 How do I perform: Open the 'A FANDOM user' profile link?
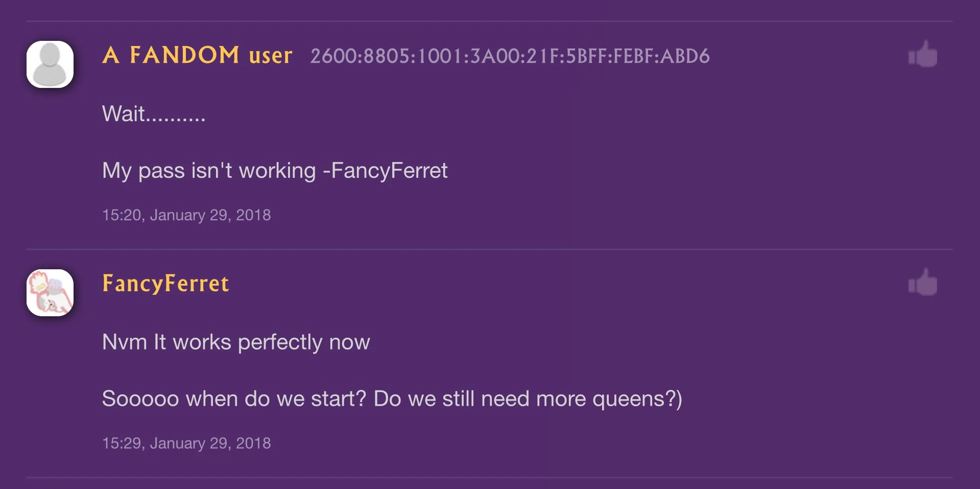pyautogui.click(x=197, y=55)
